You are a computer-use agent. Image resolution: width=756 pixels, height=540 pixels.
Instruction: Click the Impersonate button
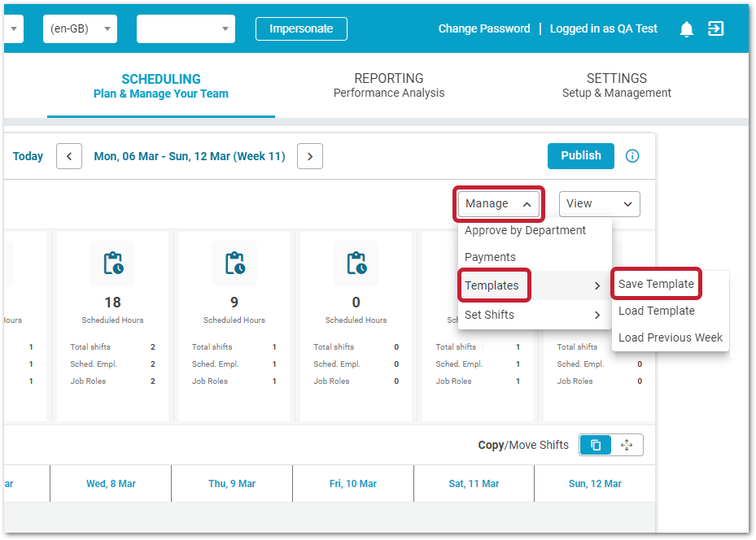tap(301, 29)
